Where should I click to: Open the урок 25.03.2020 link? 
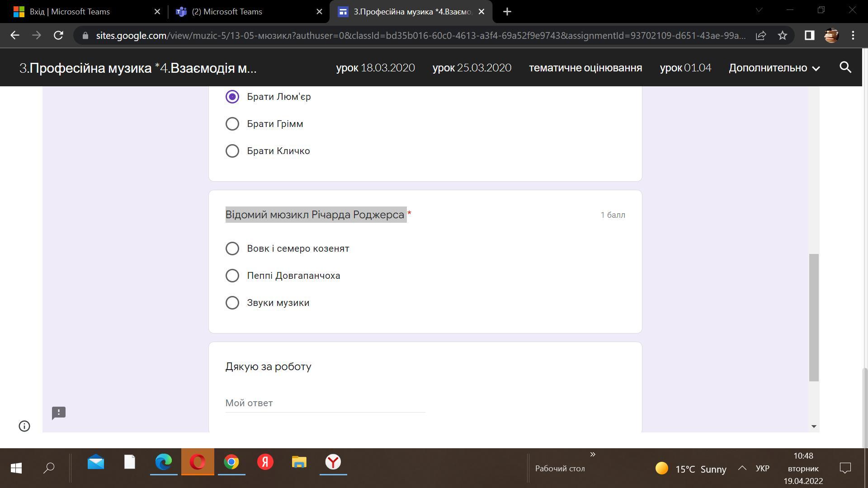(472, 68)
